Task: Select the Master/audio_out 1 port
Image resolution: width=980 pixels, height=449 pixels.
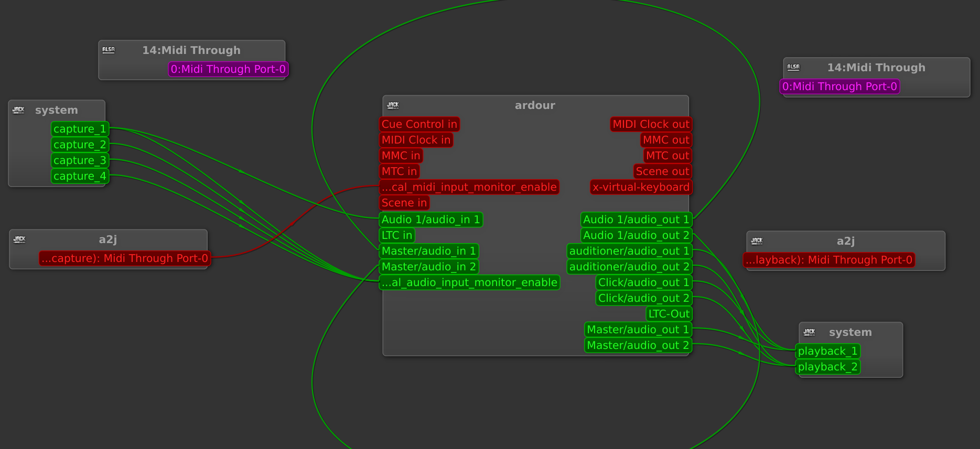Action: point(638,330)
